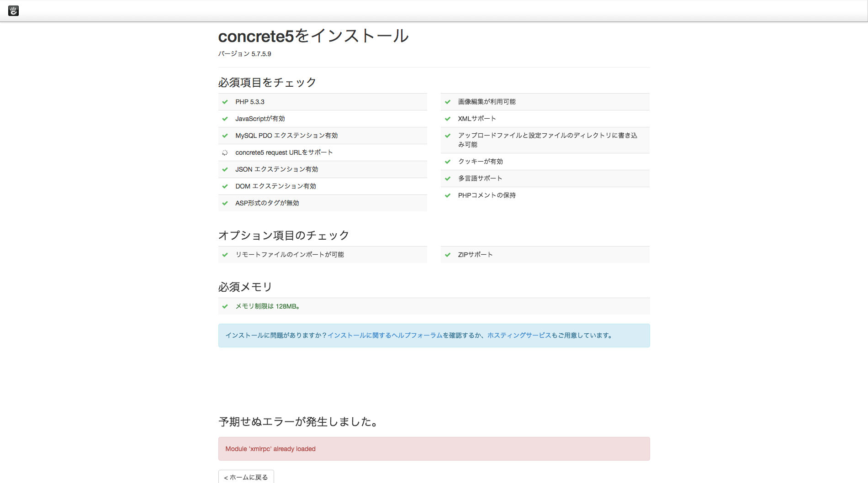Open the ホスティングサービス link
Viewport: 868px width, 483px height.
pyautogui.click(x=519, y=335)
